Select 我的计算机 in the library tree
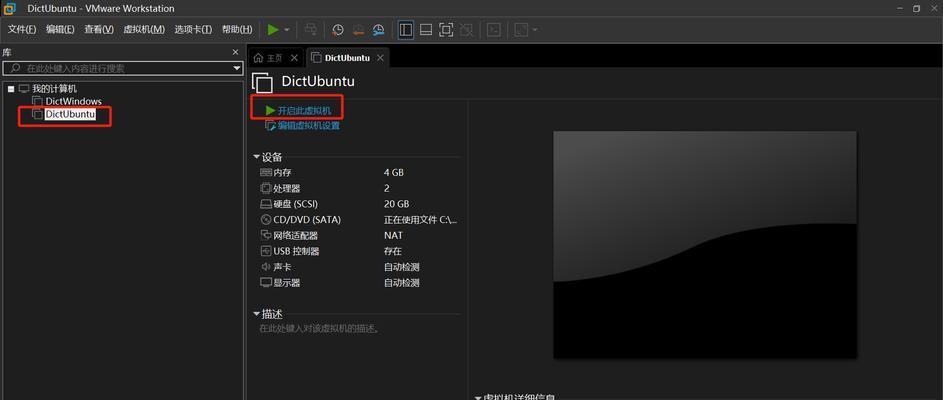 click(x=54, y=88)
